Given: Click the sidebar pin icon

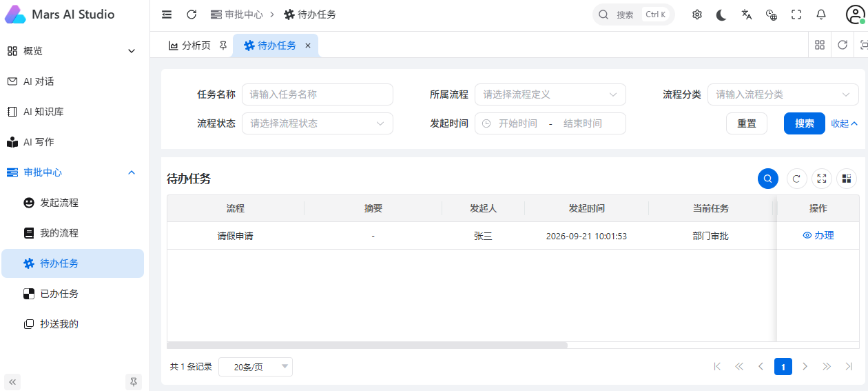Looking at the screenshot, I should (x=134, y=381).
